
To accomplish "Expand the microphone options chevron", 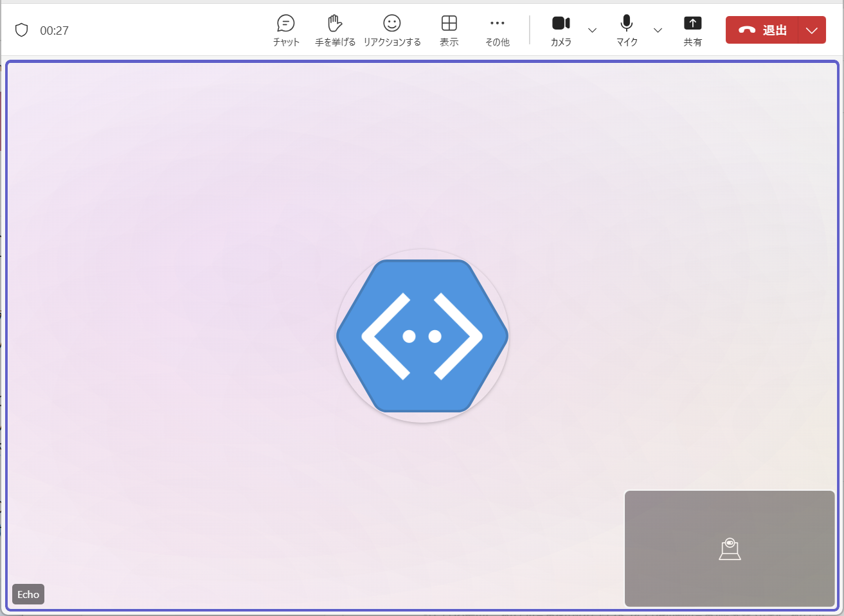I will (x=658, y=30).
